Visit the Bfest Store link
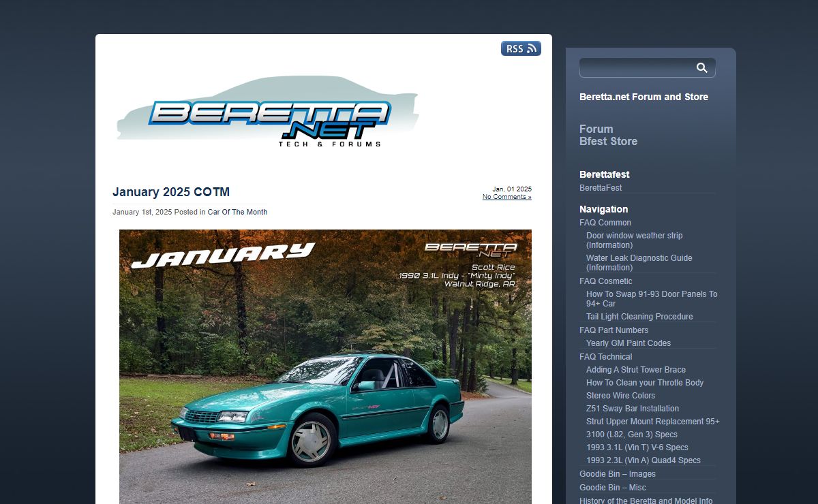The height and width of the screenshot is (504, 818). [609, 141]
